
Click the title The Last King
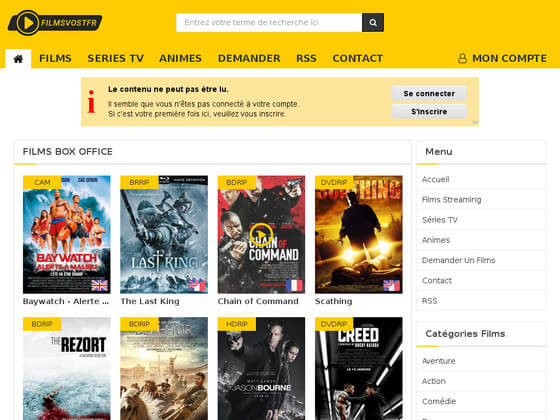(150, 301)
